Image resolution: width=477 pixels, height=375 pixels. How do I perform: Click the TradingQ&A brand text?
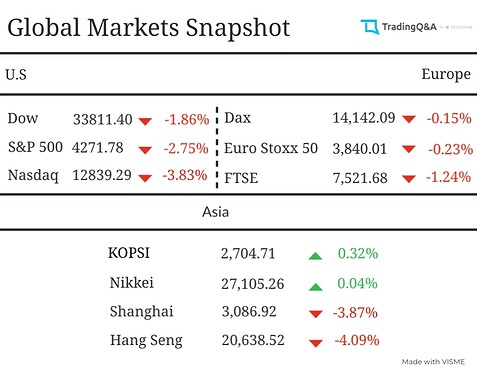click(x=409, y=27)
